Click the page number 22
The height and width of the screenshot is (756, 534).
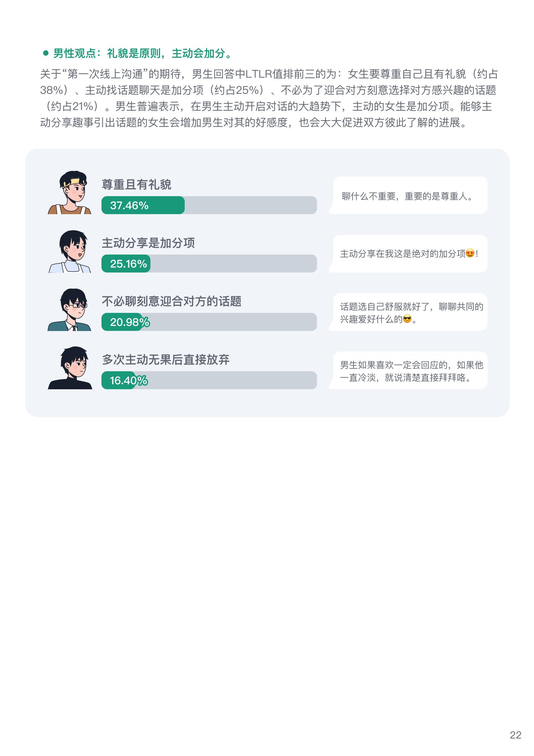point(515,735)
